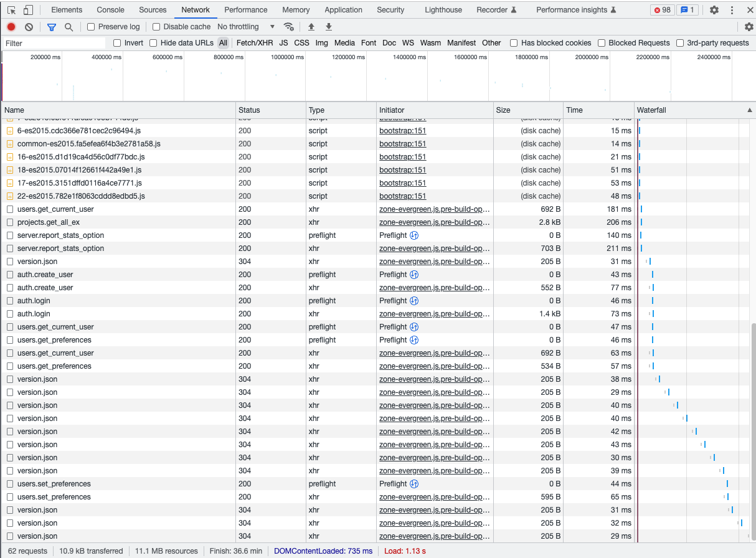The width and height of the screenshot is (756, 558).
Task: Apply Fetch/XHR request type filter
Action: (x=255, y=42)
